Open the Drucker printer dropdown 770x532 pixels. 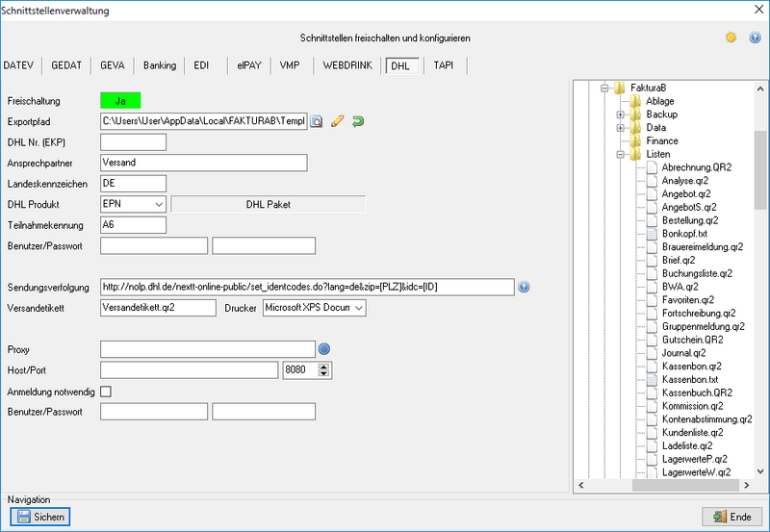359,308
